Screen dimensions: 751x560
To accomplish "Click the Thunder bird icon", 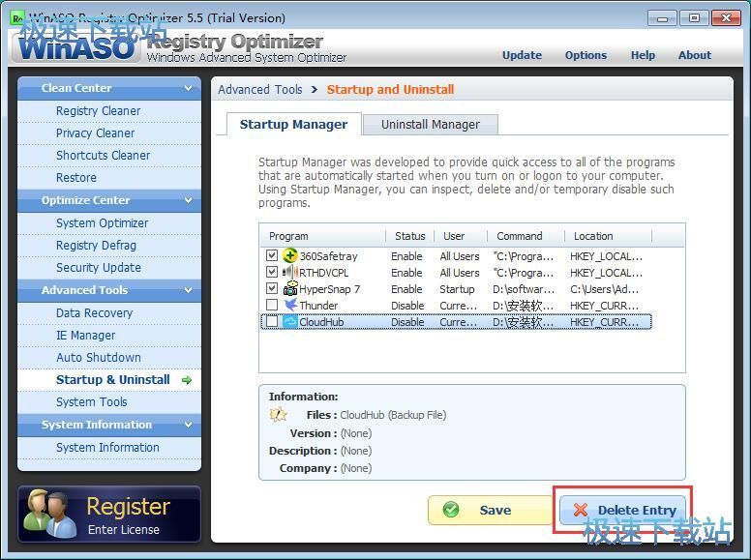I will click(289, 305).
